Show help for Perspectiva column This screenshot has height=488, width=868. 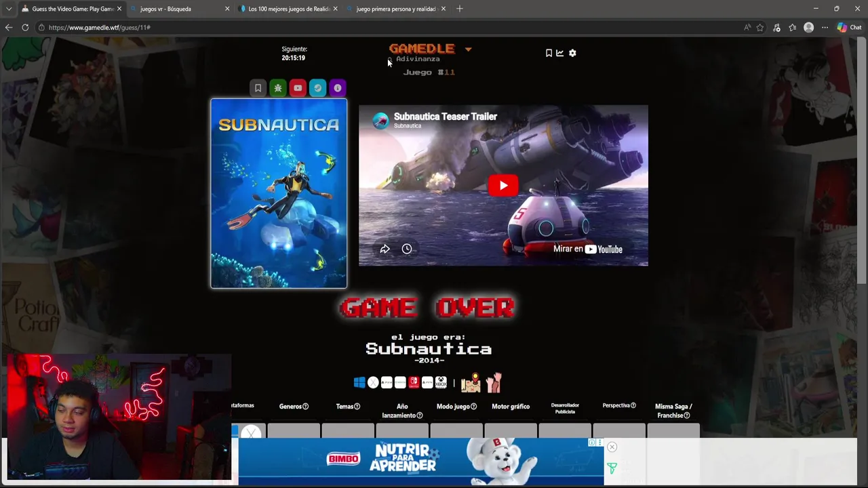coord(633,405)
